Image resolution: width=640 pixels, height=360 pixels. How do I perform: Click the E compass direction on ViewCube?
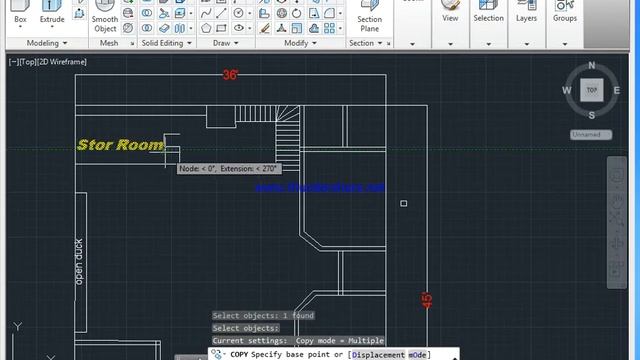pyautogui.click(x=617, y=90)
